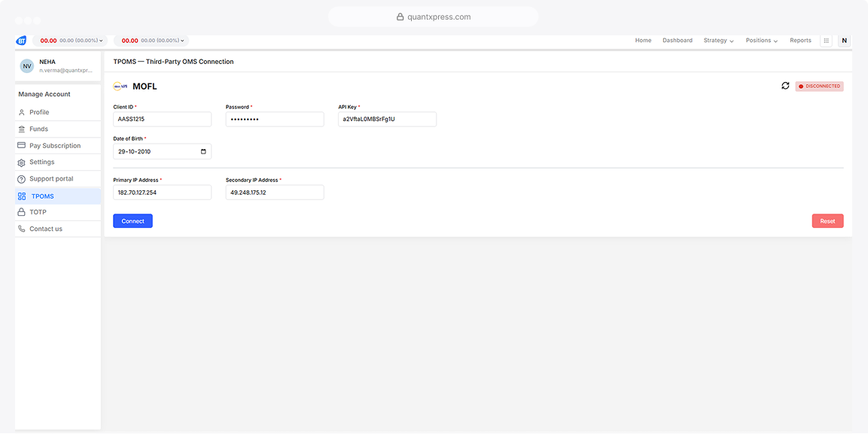The height and width of the screenshot is (434, 868).
Task: Expand the first 00.00 ticker dropdown
Action: [x=70, y=41]
